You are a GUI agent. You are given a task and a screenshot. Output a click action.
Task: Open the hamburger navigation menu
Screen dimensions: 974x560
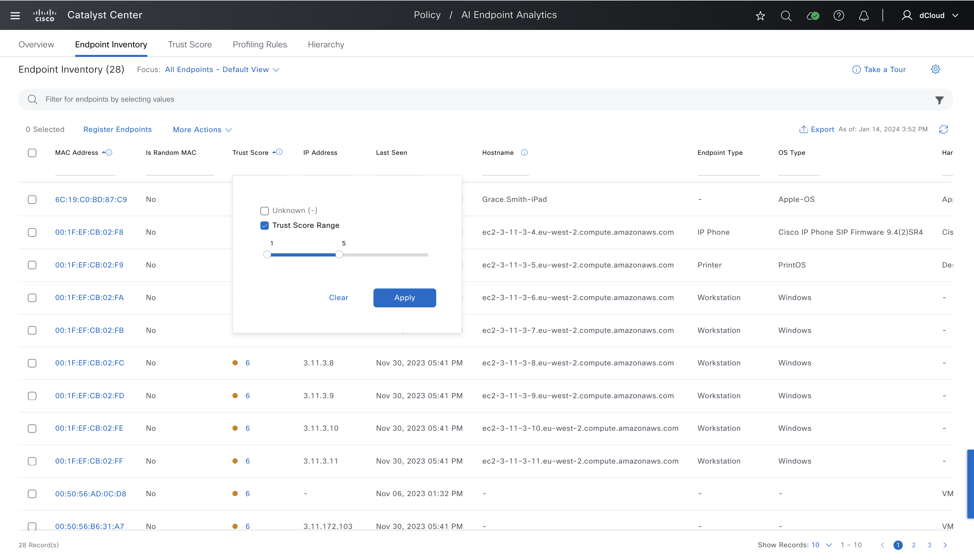coord(15,15)
